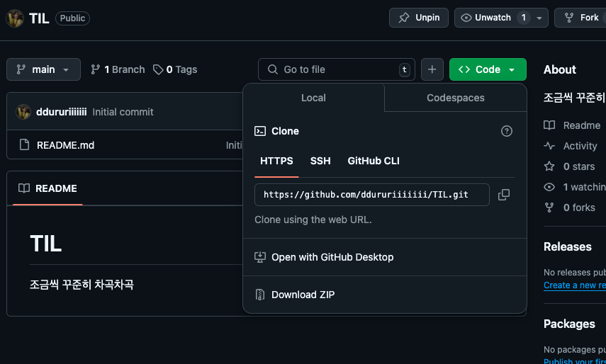606x364 pixels.
Task: Click the Public visibility badge
Action: point(73,18)
